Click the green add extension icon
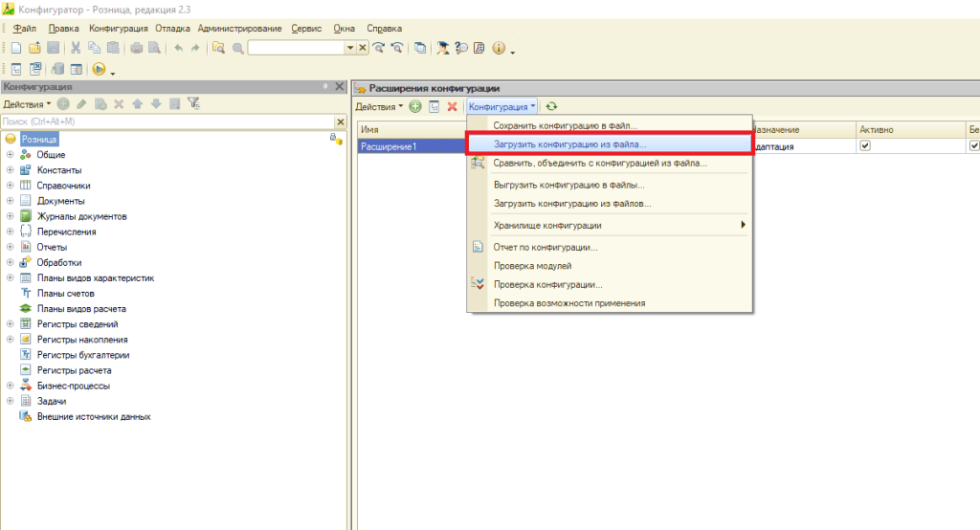Screen dimensions: 980x530 (415, 106)
